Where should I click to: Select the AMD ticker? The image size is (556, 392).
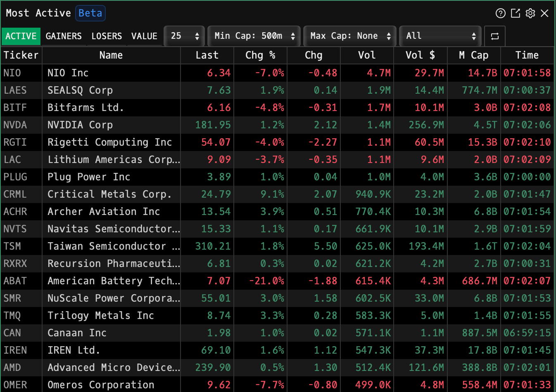(12, 368)
